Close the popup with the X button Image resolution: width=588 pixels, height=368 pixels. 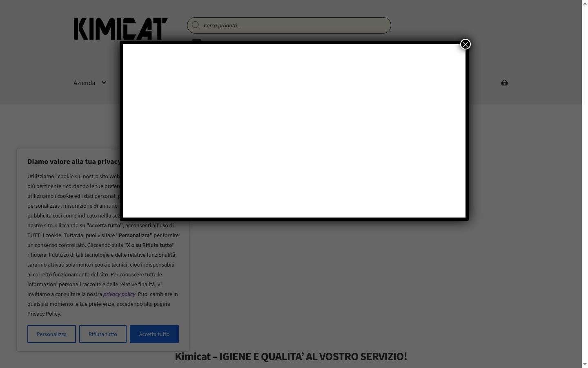point(465,44)
